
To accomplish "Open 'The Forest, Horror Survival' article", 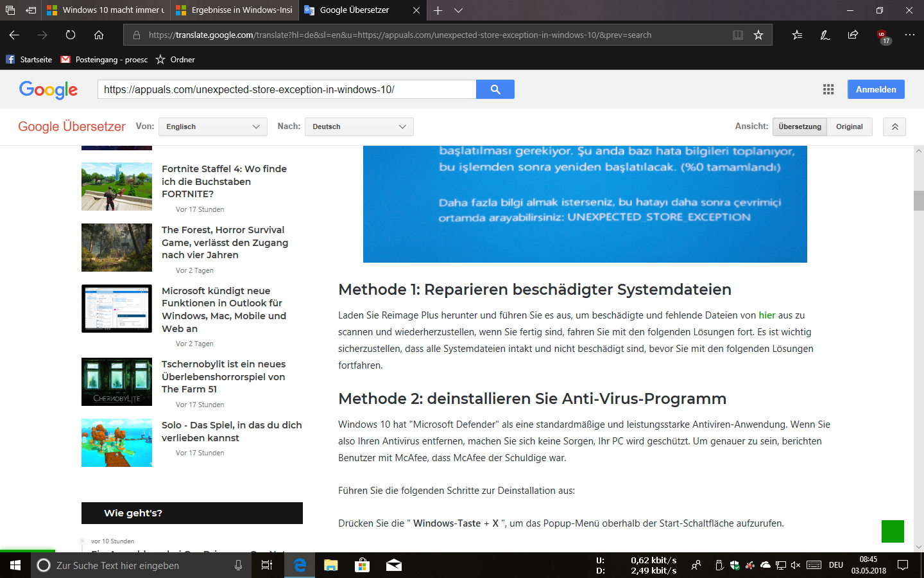I will pyautogui.click(x=225, y=242).
